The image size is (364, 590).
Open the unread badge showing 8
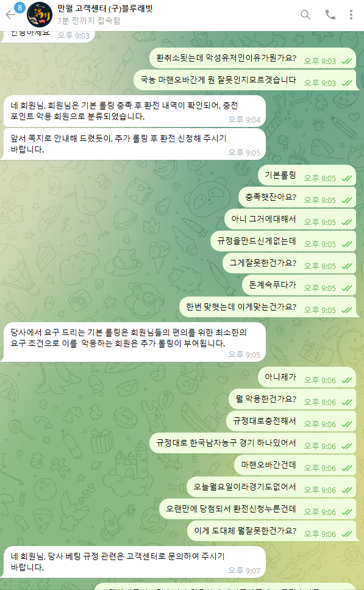click(19, 7)
